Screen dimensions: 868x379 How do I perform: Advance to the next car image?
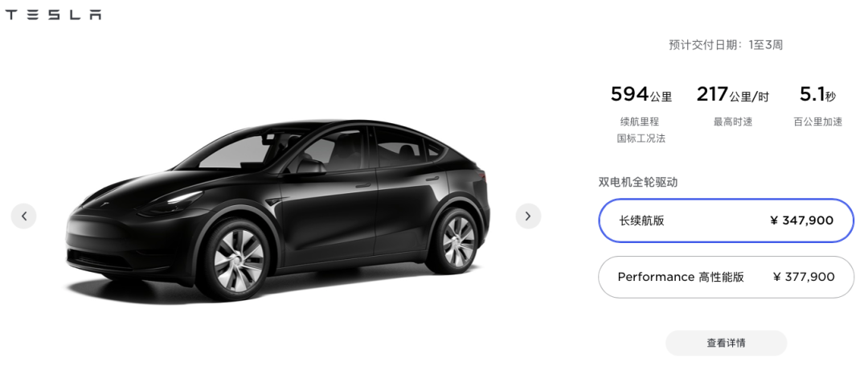[x=528, y=216]
